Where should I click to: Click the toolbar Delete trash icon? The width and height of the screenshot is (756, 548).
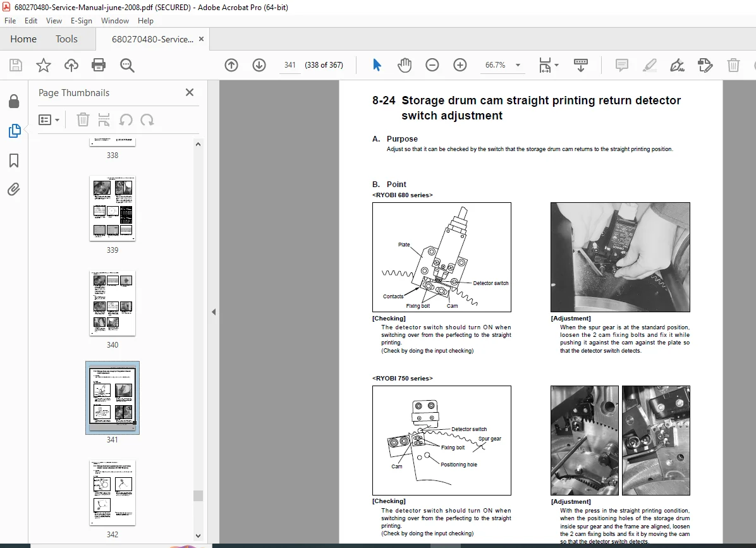pyautogui.click(x=733, y=65)
